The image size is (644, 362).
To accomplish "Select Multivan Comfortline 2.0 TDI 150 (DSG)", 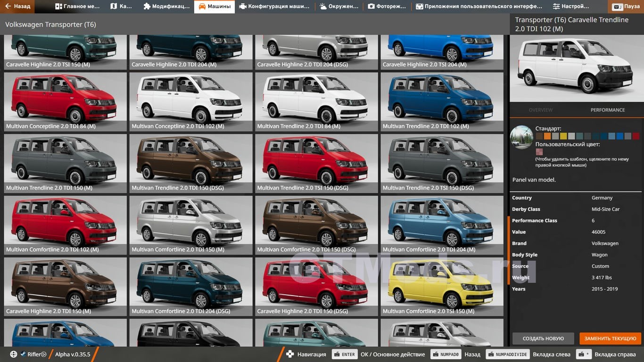I will click(x=316, y=225).
